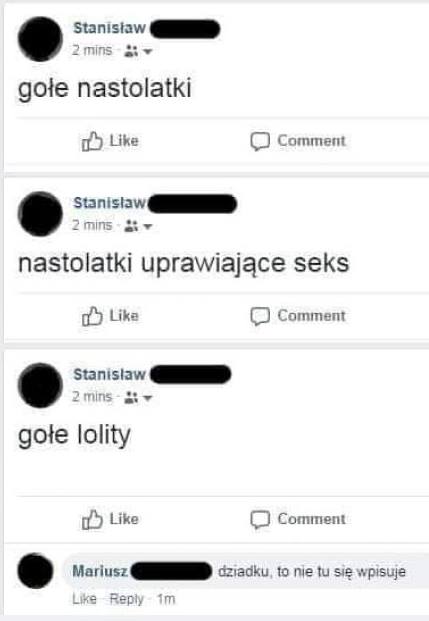This screenshot has height=621, width=429.
Task: Open comments via the middle post's bubble icon
Action: click(x=260, y=316)
